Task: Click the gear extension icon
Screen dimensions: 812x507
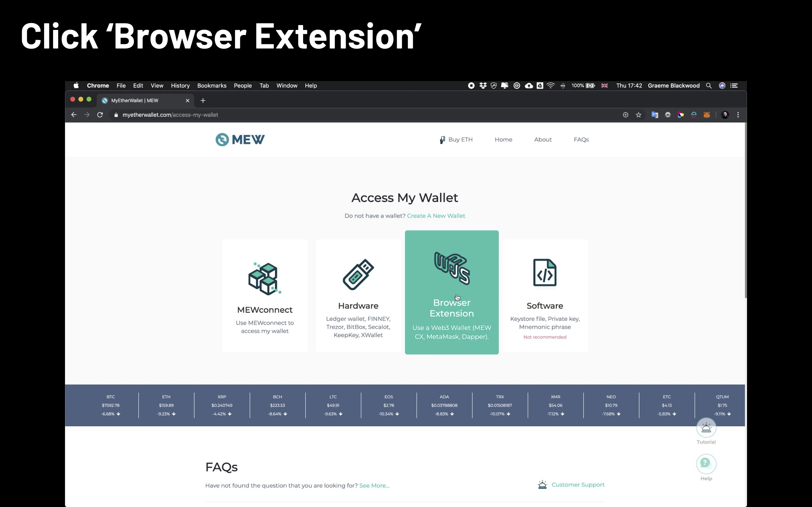Action: tap(668, 115)
